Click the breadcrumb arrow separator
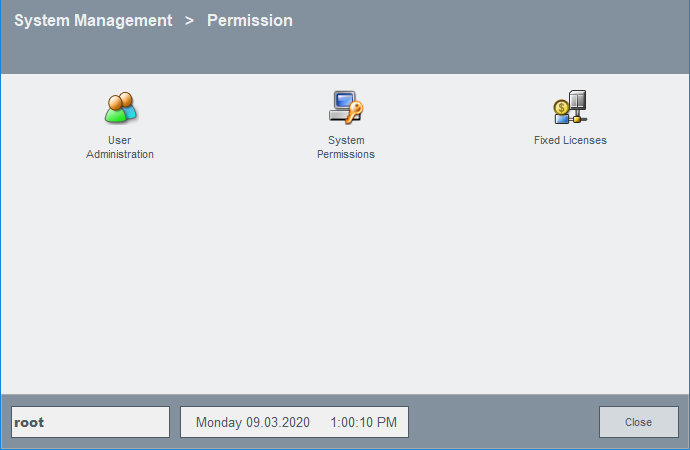690x450 pixels. pos(189,21)
